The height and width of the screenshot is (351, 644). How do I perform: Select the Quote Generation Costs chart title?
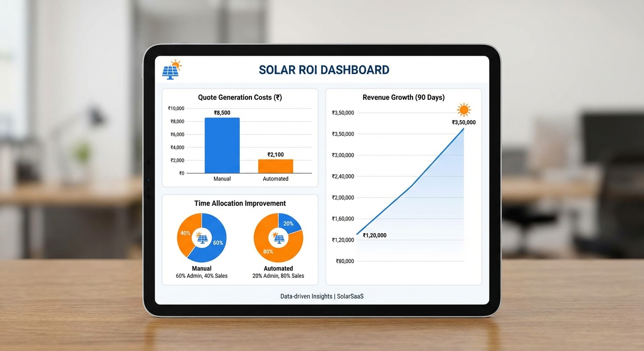(x=240, y=97)
